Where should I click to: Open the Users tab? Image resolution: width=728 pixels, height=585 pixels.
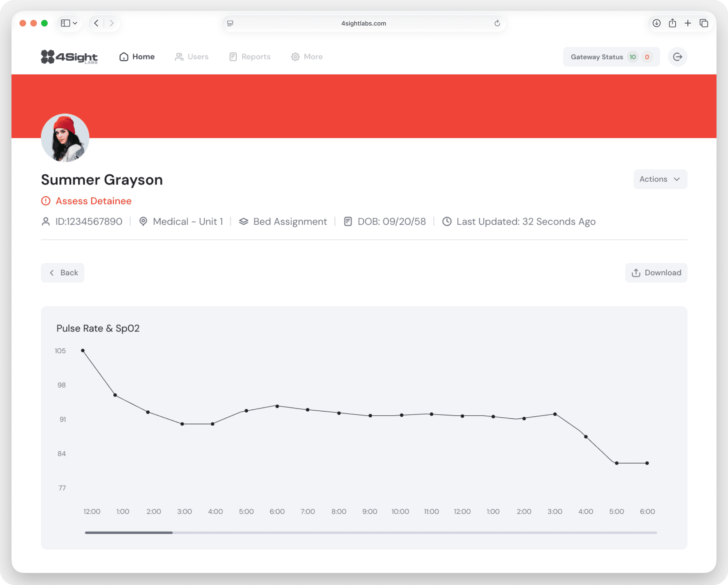pyautogui.click(x=192, y=57)
